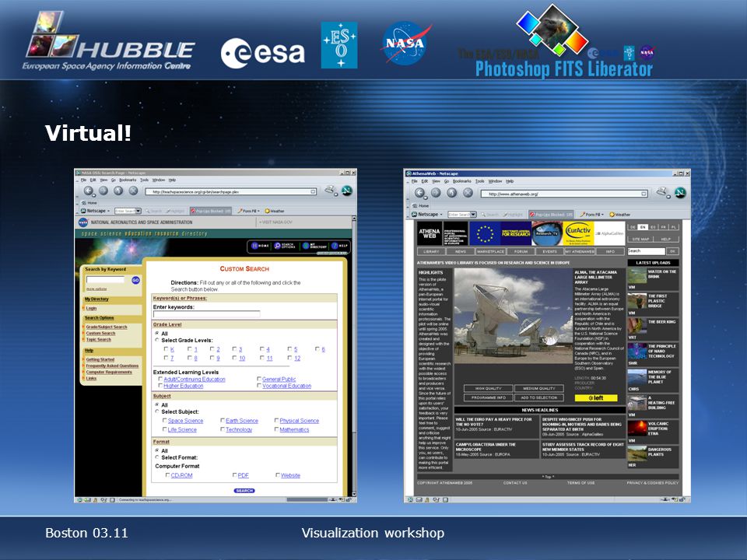The width and height of the screenshot is (747, 560).
Task: Click ADD TO SELECTION button on AthenaWeb
Action: [538, 397]
